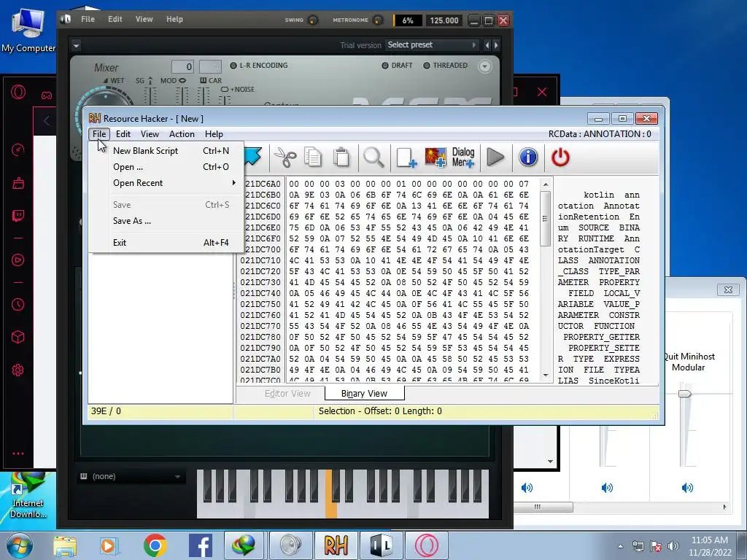Expand the Open Recent submenu arrow
The width and height of the screenshot is (747, 560).
pos(234,183)
